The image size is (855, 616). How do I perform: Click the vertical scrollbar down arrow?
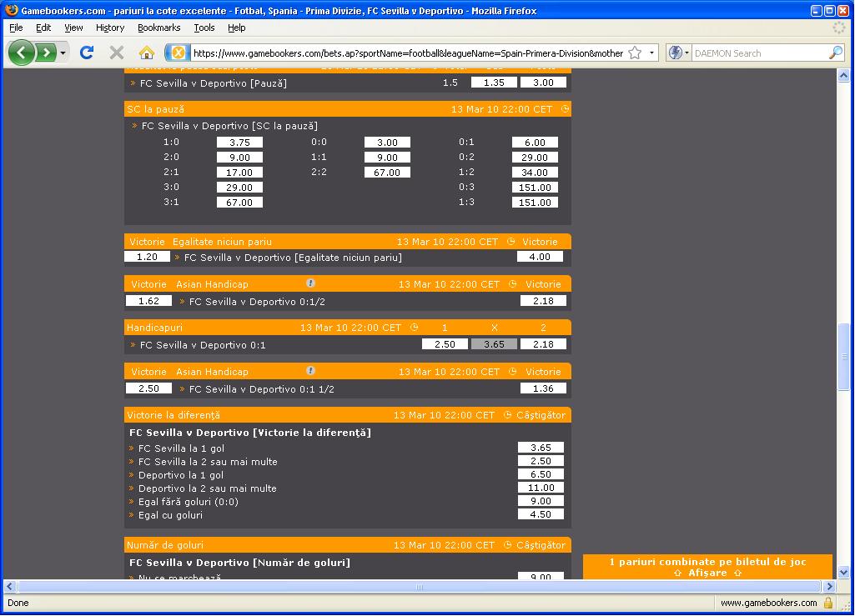coord(843,573)
